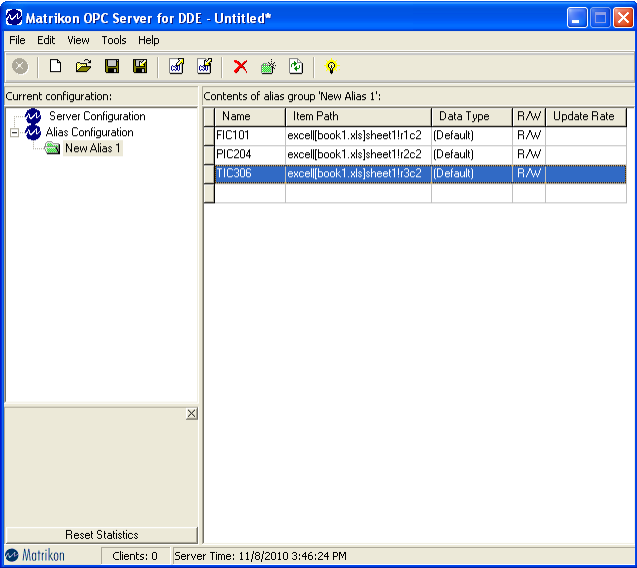637x568 pixels.
Task: Click the Clients: 0 status bar entry
Action: 135,555
